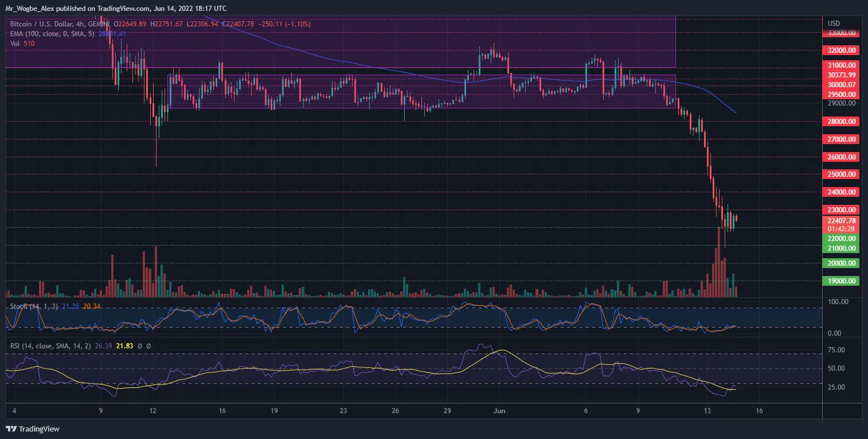The height and width of the screenshot is (439, 868).
Task: Open the USD currency selector on price axis
Action: pos(834,23)
